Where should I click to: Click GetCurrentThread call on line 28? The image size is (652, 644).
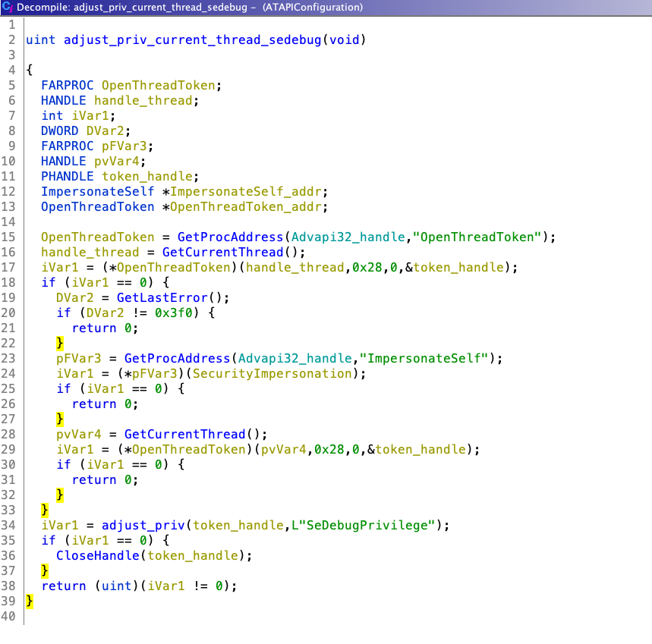(x=185, y=434)
